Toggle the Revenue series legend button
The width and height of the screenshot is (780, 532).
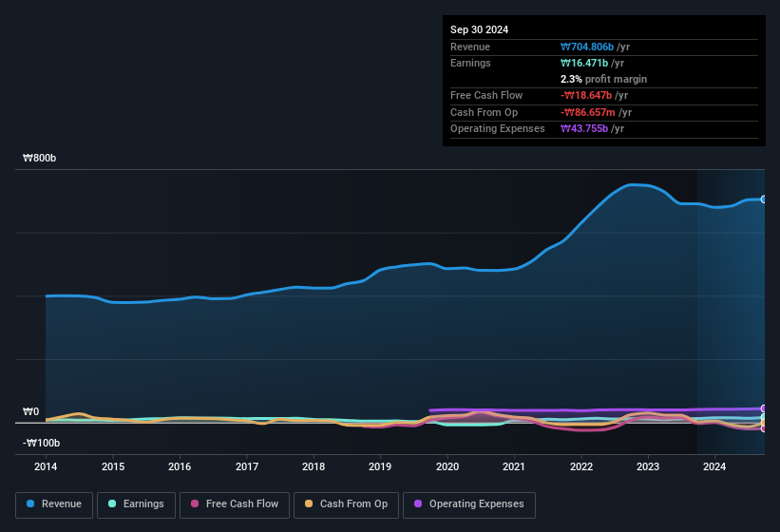point(54,504)
